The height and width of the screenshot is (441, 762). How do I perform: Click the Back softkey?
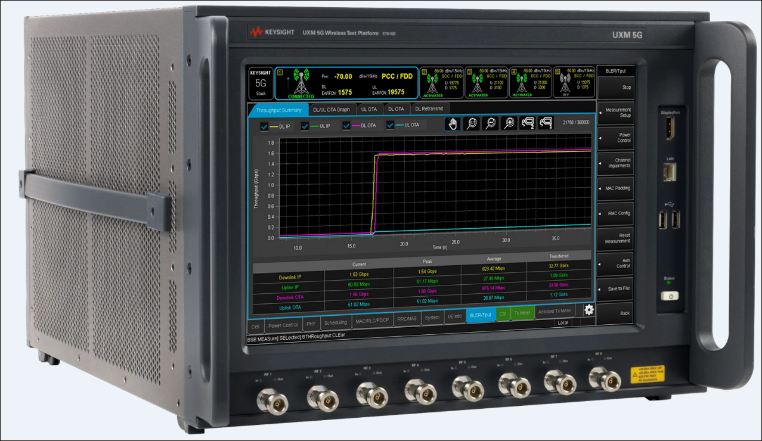[614, 313]
